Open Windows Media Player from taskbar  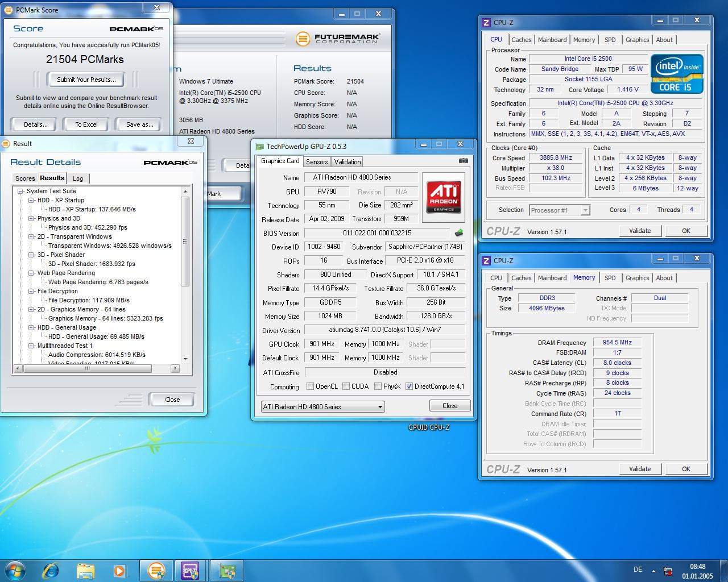(119, 570)
